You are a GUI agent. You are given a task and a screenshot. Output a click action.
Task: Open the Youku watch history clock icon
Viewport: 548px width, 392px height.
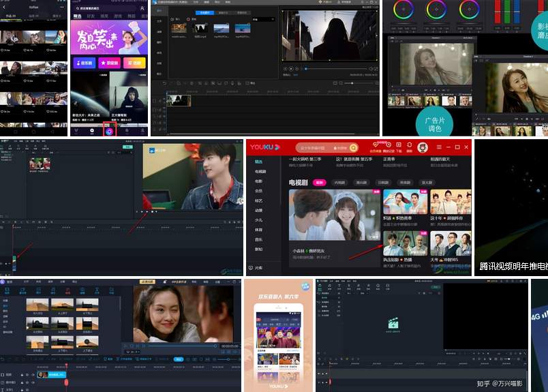389,145
